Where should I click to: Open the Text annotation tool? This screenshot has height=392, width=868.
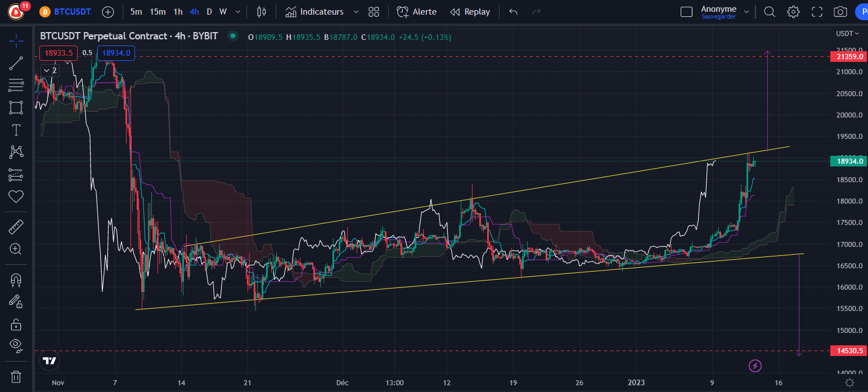click(16, 130)
